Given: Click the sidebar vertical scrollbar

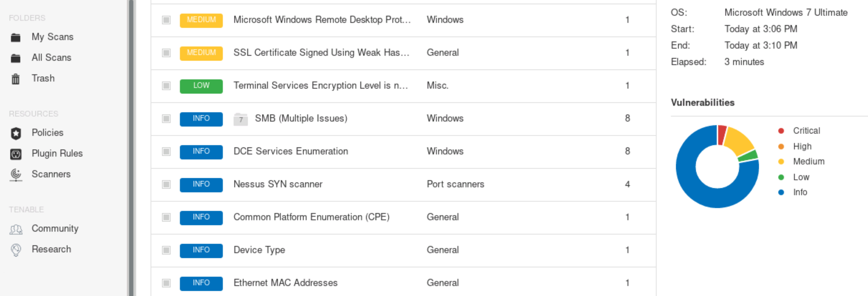Looking at the screenshot, I should pos(131,148).
